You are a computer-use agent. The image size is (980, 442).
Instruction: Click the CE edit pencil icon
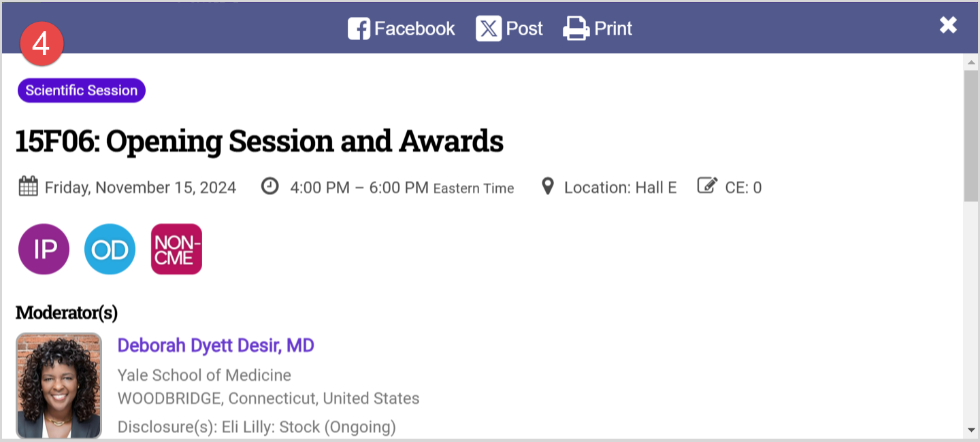707,186
